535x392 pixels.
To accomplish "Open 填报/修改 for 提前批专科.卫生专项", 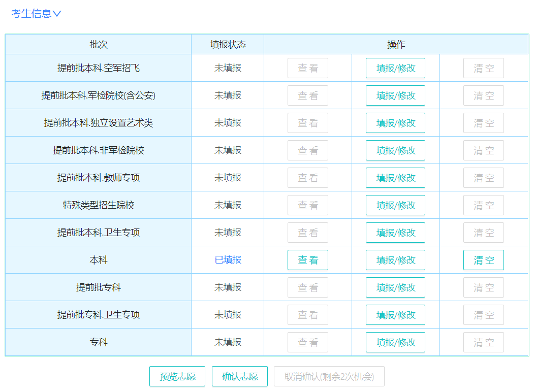I will (x=395, y=315).
